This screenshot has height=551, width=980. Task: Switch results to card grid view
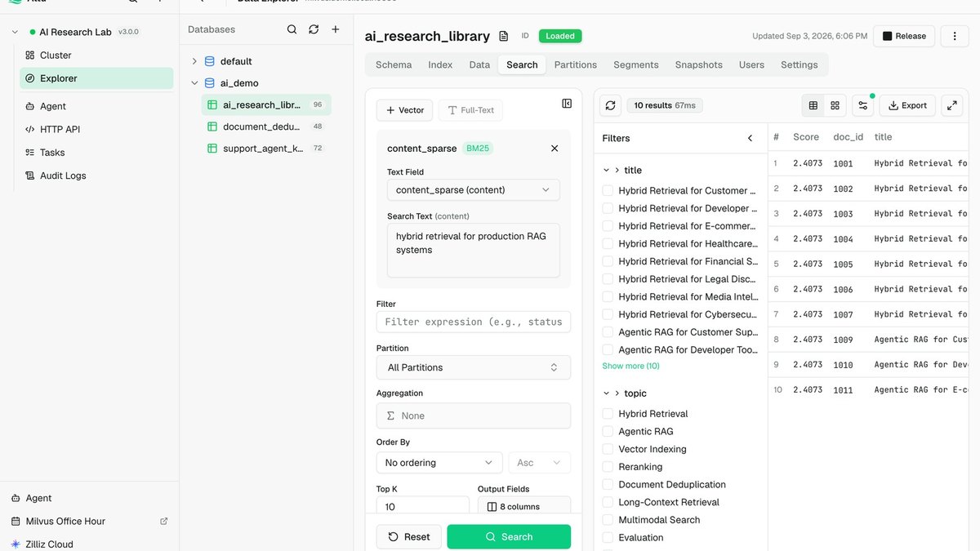[835, 105]
